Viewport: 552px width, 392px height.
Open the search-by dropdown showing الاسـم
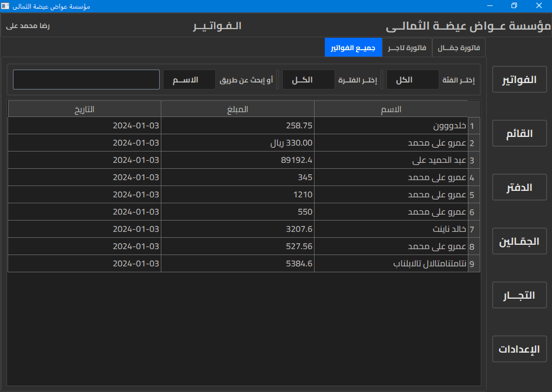(189, 79)
